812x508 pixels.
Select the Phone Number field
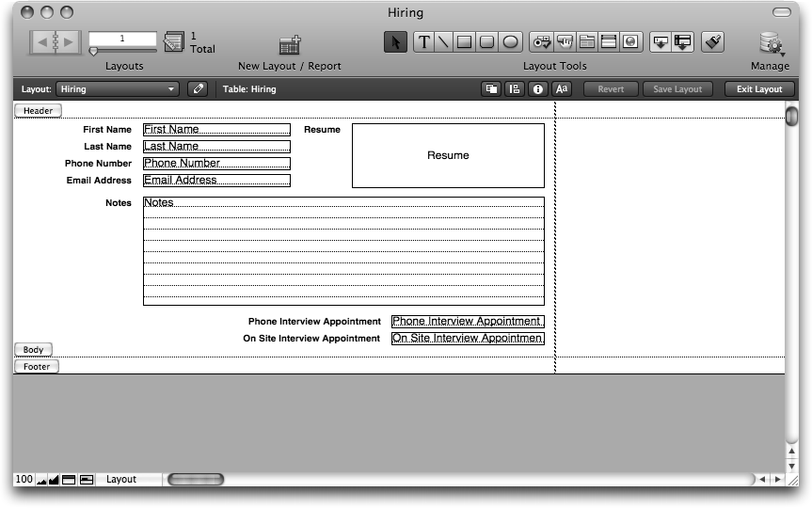tap(216, 164)
